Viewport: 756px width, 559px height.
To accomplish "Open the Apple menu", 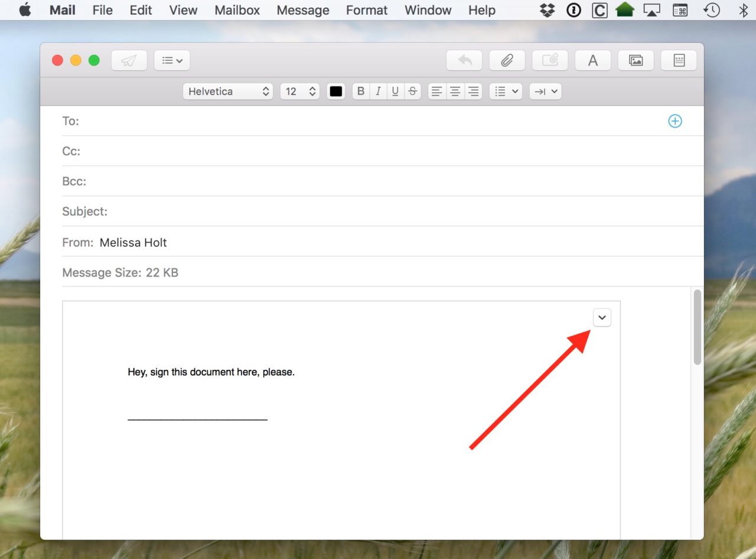I will point(25,10).
